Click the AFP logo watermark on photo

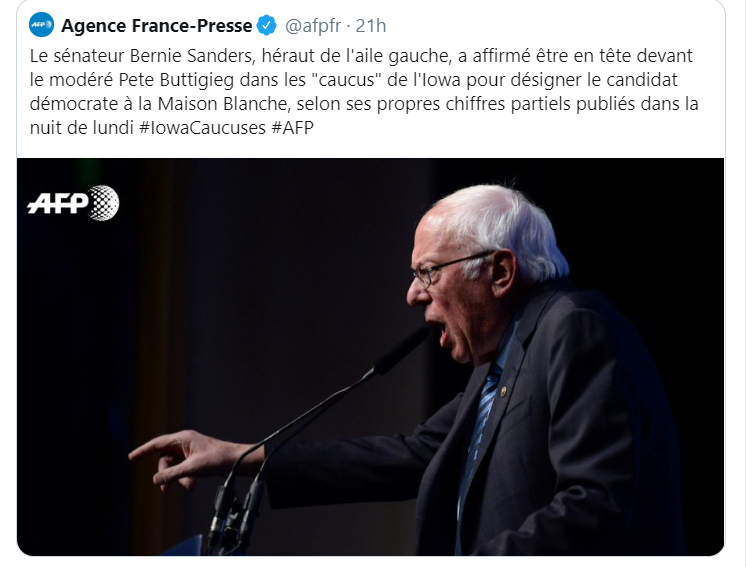click(73, 203)
